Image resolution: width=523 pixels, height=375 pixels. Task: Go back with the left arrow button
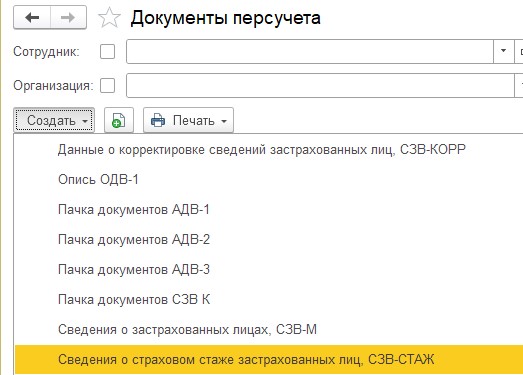(x=32, y=17)
